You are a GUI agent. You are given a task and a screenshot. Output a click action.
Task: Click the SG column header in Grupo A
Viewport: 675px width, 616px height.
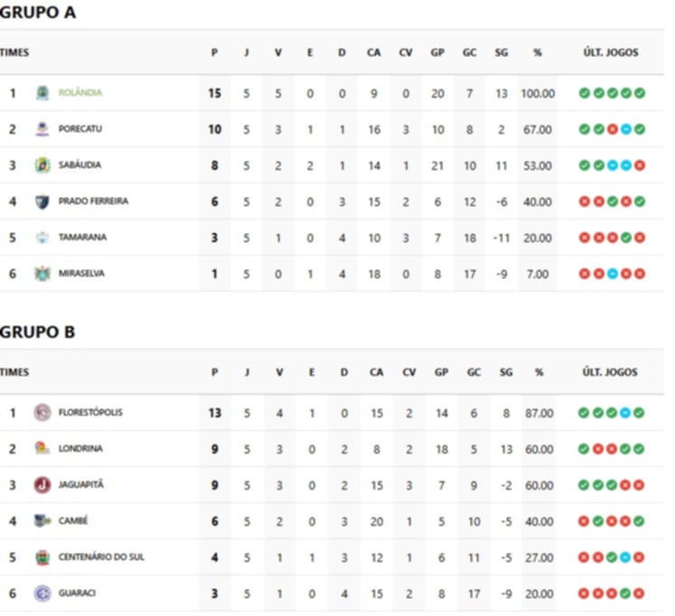coord(502,52)
